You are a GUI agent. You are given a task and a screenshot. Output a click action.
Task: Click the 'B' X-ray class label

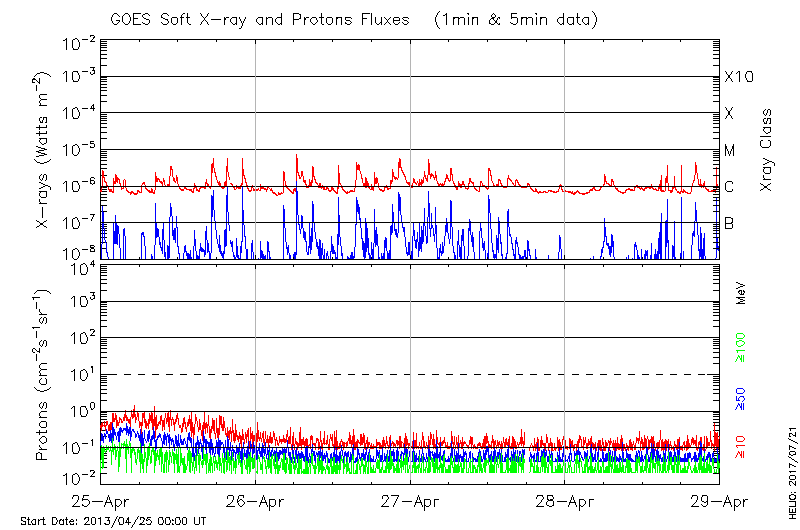(729, 224)
